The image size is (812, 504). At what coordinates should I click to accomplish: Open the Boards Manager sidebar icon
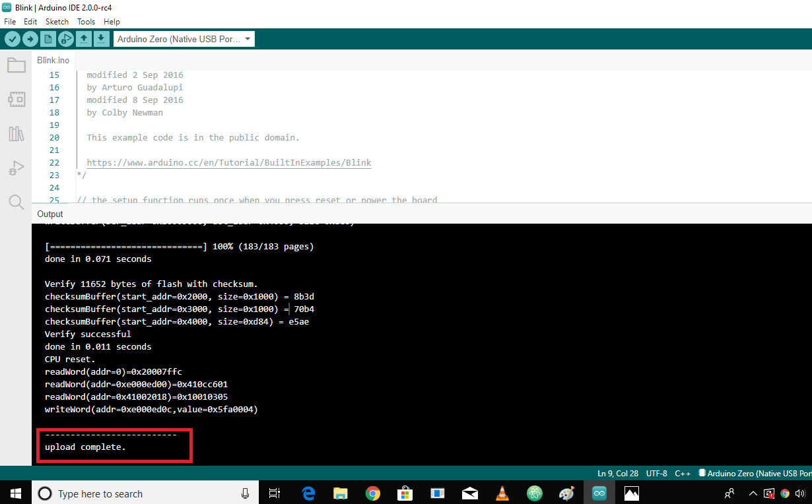pyautogui.click(x=16, y=100)
